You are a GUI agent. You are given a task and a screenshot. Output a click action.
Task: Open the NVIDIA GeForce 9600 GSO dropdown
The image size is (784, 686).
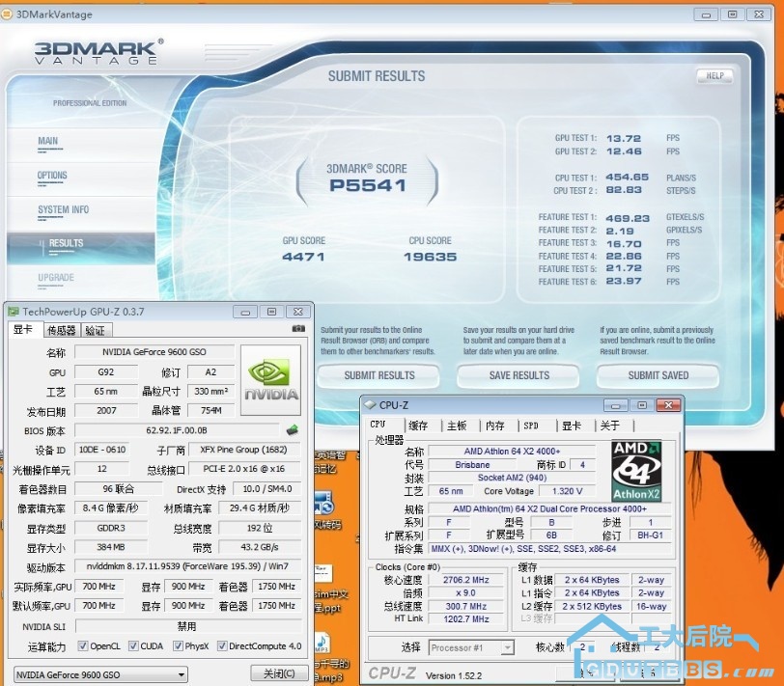point(100,673)
